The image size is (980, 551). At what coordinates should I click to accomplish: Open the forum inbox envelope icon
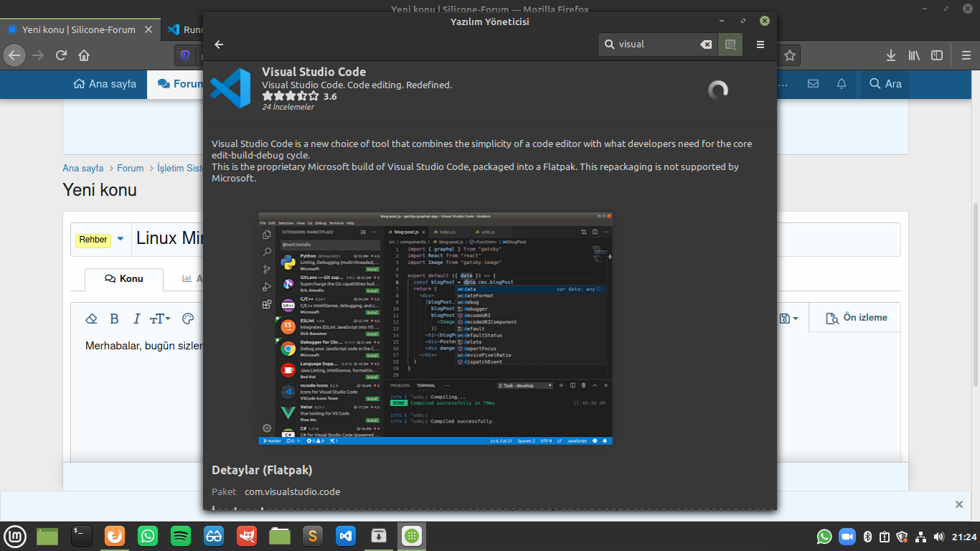tap(813, 84)
